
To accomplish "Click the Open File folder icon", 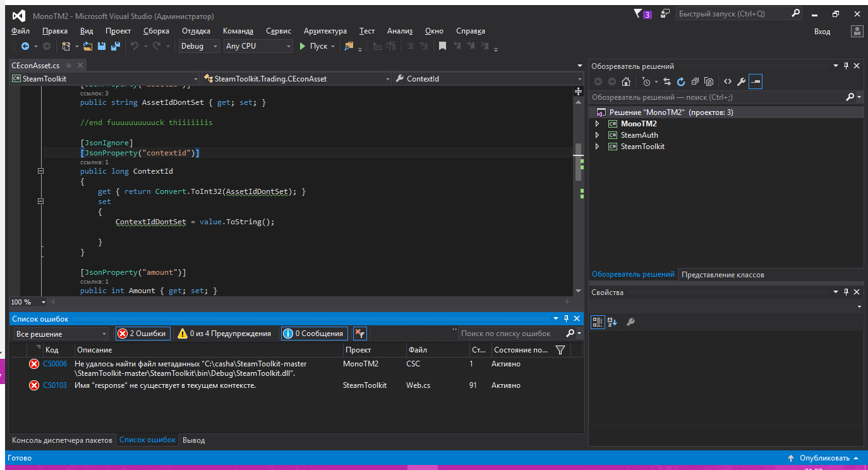I will [x=88, y=46].
